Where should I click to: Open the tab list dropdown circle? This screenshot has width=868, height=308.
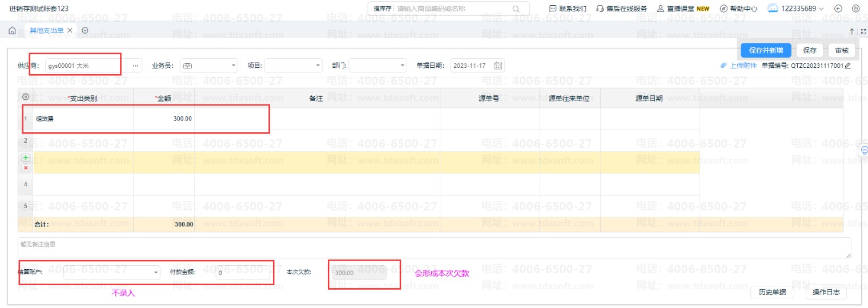[x=85, y=30]
